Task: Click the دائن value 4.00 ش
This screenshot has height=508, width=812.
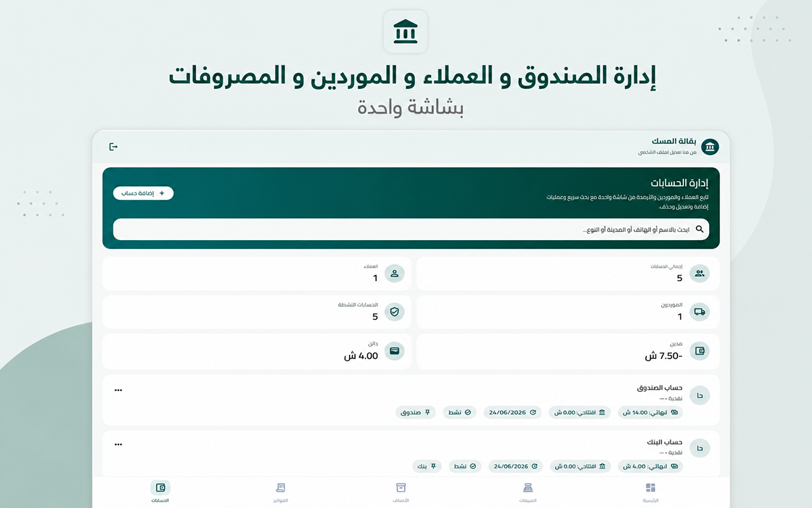Action: [x=361, y=356]
